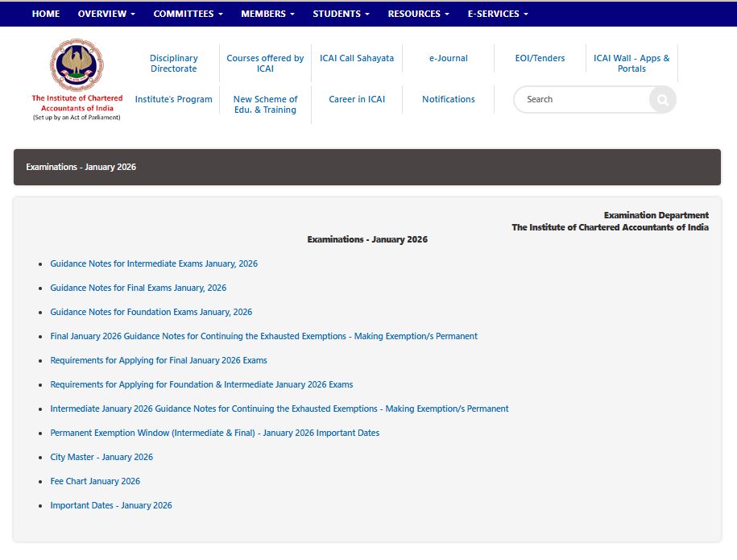737x560 pixels.
Task: Open the e-Journal link
Action: click(448, 58)
